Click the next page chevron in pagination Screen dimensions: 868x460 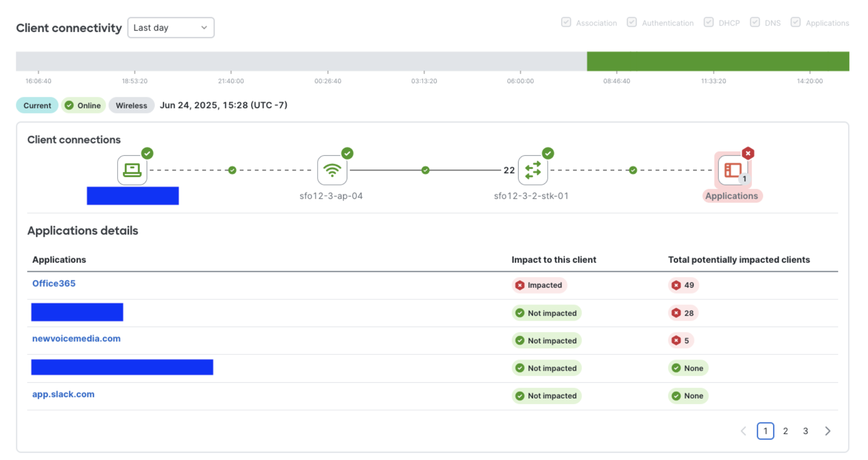828,431
